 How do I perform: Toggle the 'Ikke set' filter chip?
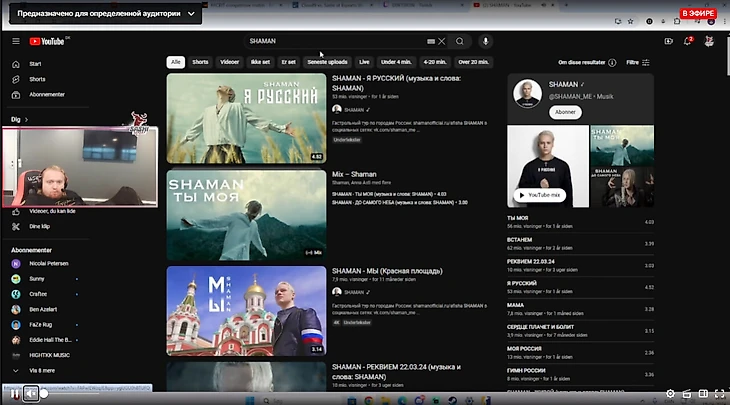pyautogui.click(x=260, y=62)
